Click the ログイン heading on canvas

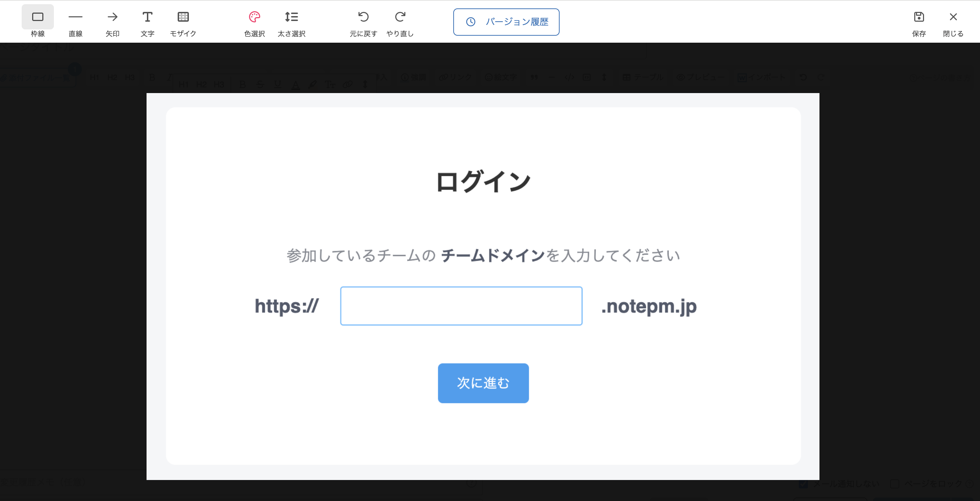tap(483, 182)
